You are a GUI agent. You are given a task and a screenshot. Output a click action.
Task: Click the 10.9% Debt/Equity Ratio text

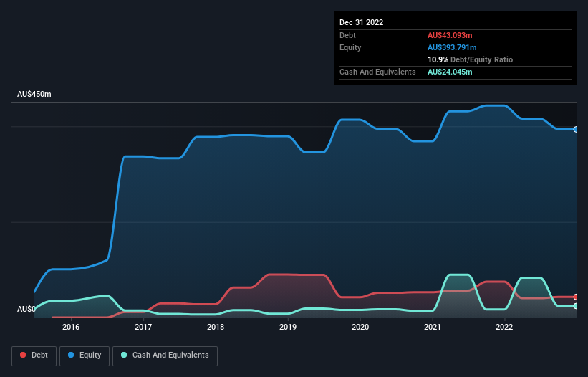(x=471, y=59)
